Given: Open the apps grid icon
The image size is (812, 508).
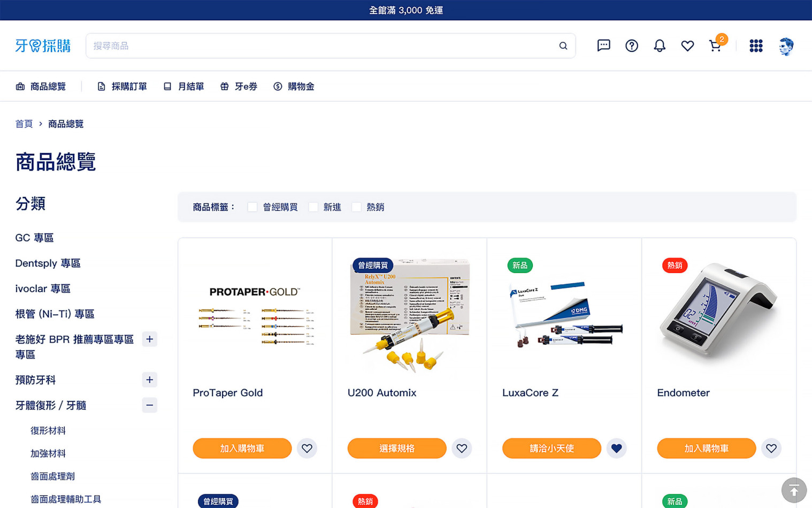Looking at the screenshot, I should (x=756, y=46).
